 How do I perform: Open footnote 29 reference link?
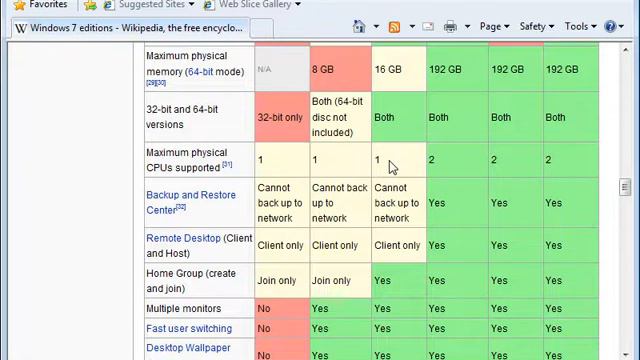pos(151,83)
